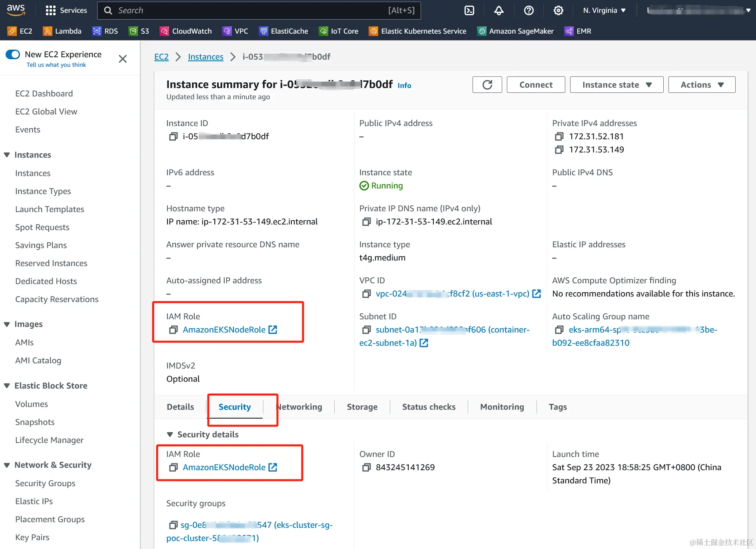Open the notifications bell
The height and width of the screenshot is (549, 756).
tap(499, 10)
